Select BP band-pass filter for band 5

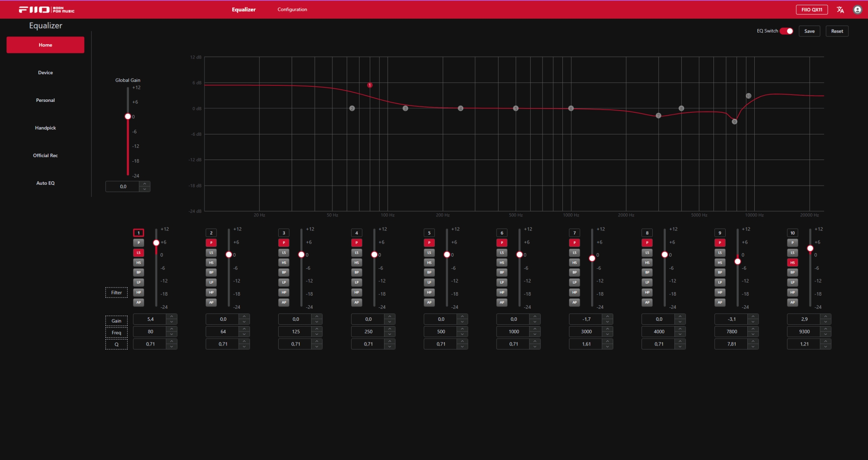click(x=429, y=273)
